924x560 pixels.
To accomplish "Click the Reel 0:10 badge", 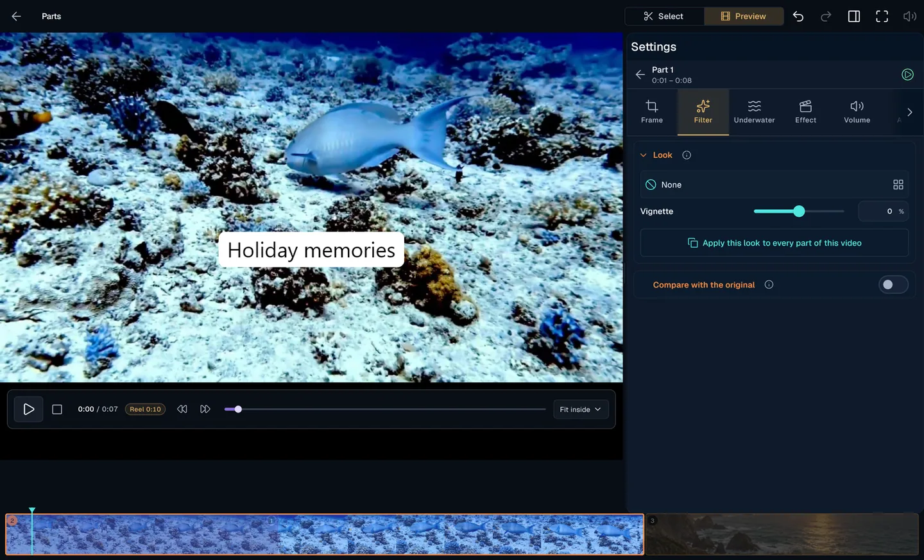I will click(x=145, y=409).
